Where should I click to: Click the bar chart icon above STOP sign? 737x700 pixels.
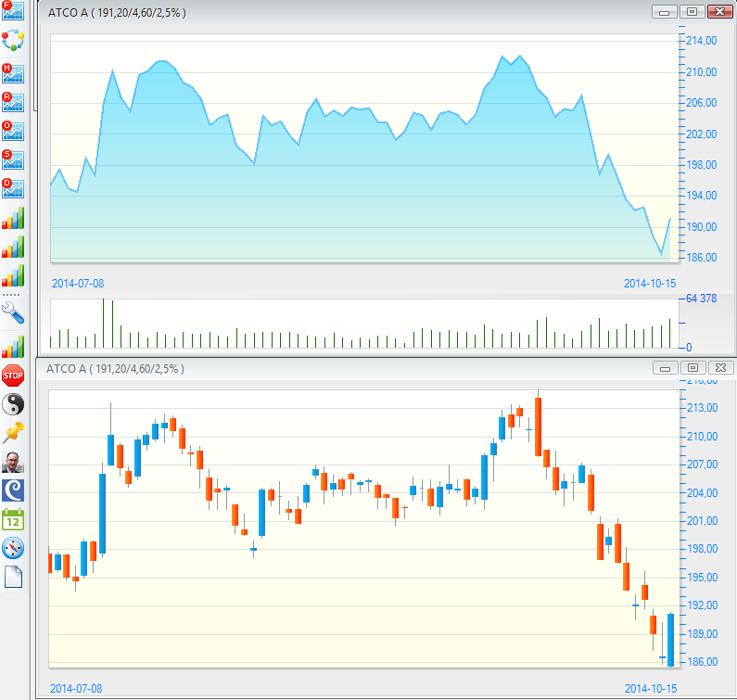(13, 347)
